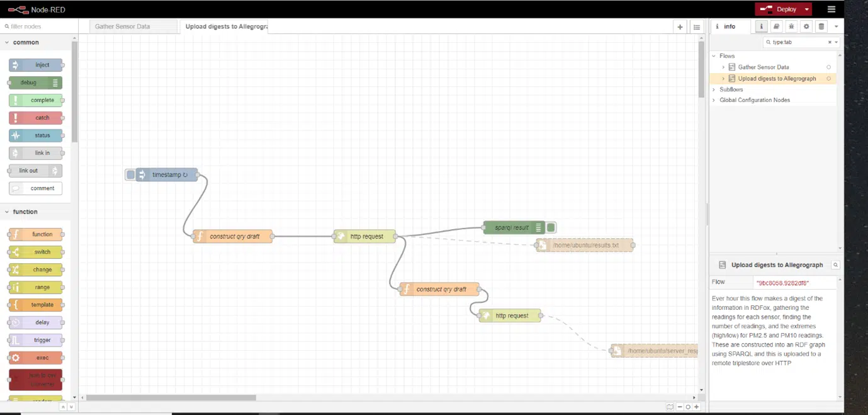Select the sparql result debug node
Image resolution: width=868 pixels, height=415 pixels.
pyautogui.click(x=514, y=227)
